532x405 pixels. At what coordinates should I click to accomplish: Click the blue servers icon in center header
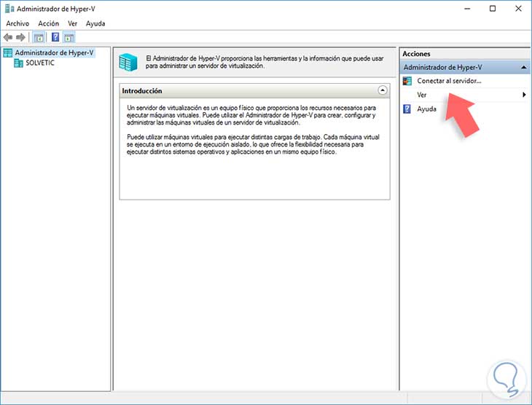click(128, 63)
